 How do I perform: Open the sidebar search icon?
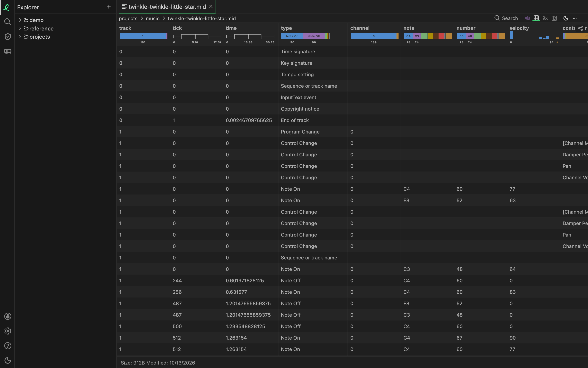[x=8, y=22]
